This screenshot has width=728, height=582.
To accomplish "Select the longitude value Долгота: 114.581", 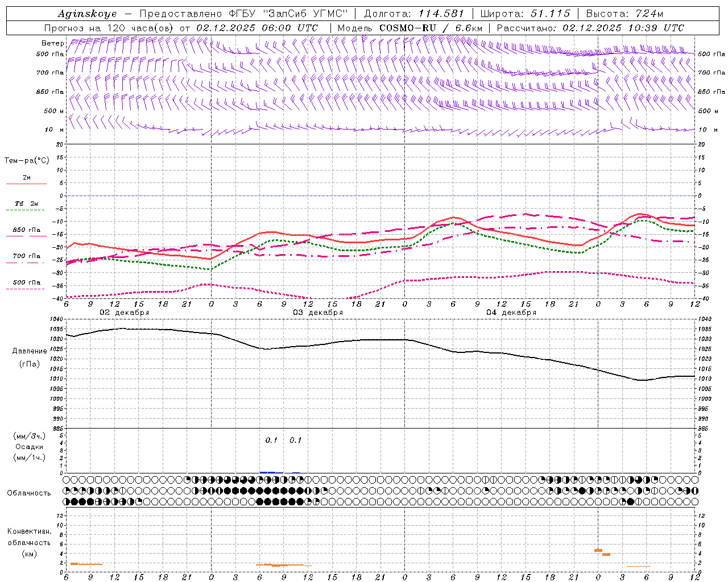I will (x=414, y=14).
